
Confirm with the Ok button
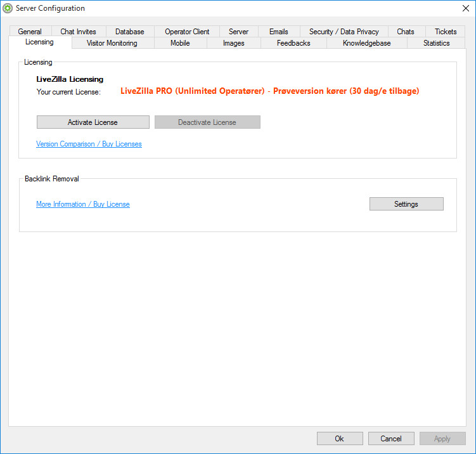[340, 439]
